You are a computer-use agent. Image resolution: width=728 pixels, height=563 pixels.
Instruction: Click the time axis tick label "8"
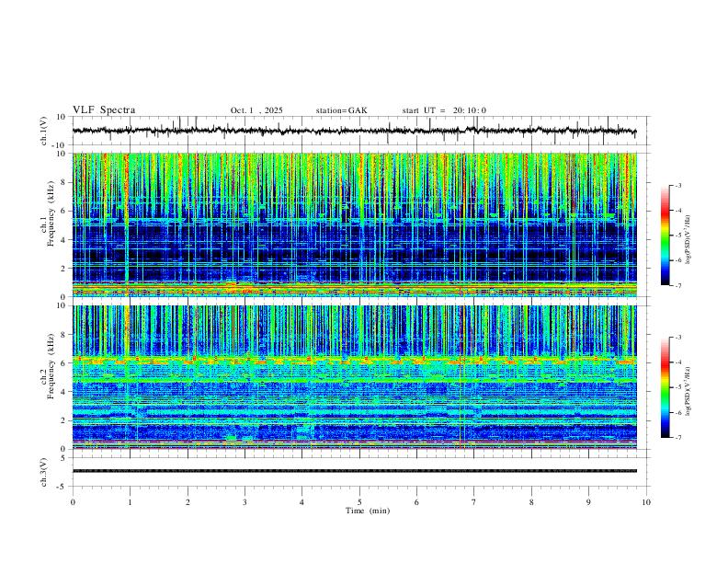tap(531, 502)
